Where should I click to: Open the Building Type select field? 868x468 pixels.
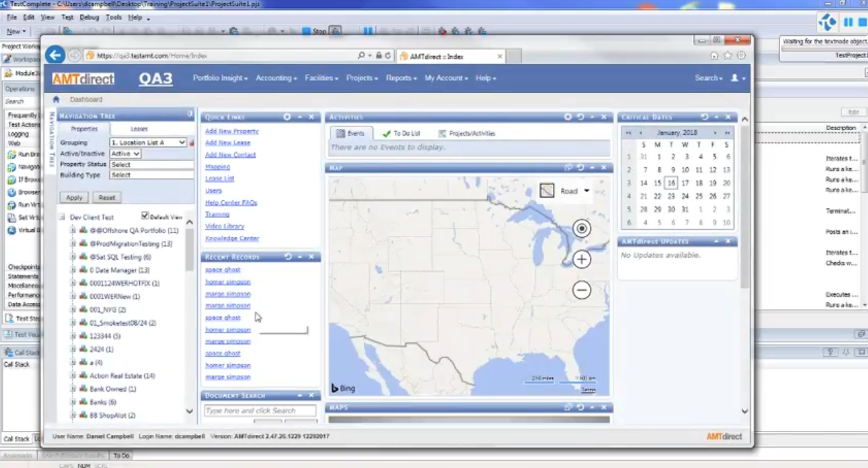[152, 175]
